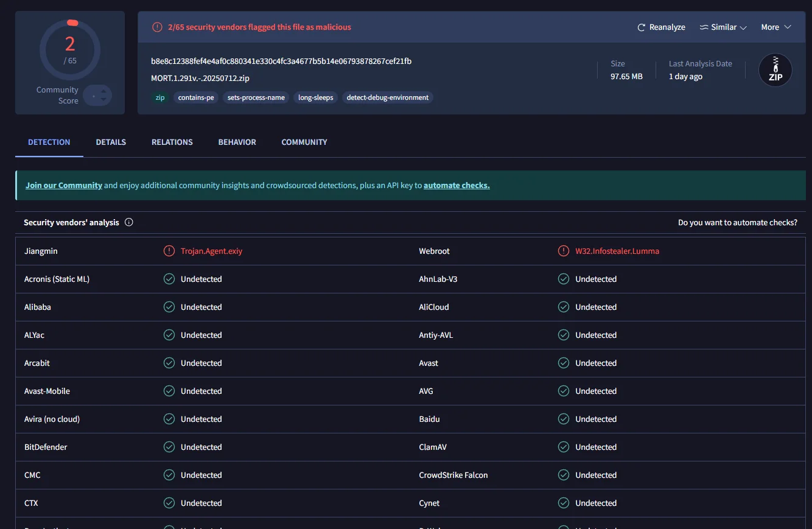This screenshot has height=529, width=812.
Task: View the BEHAVIOR tab
Action: (x=237, y=142)
